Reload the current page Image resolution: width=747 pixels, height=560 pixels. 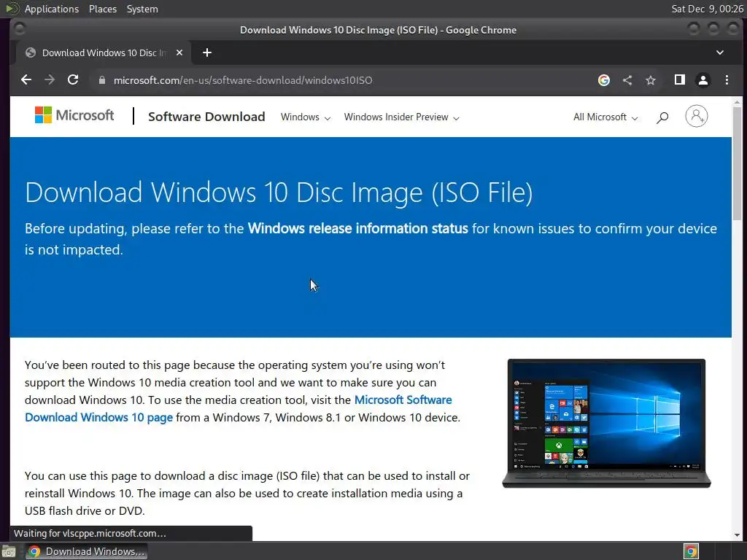click(73, 80)
